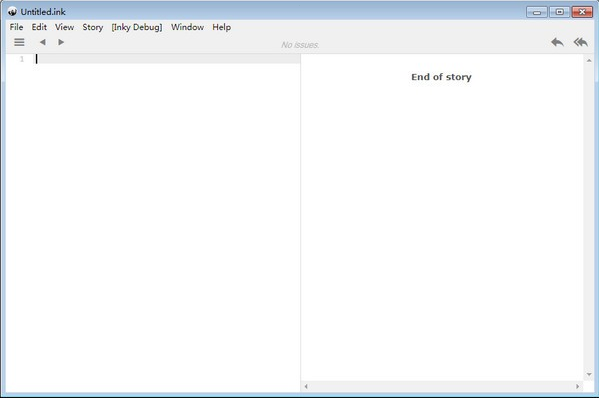Open the Story menu
This screenshot has height=400, width=599.
(x=93, y=27)
